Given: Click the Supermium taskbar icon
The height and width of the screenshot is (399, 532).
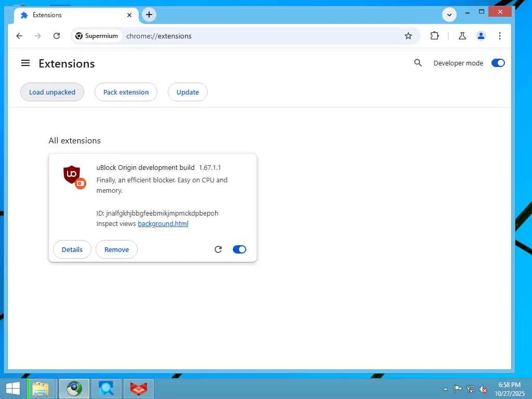Looking at the screenshot, I should click(74, 389).
